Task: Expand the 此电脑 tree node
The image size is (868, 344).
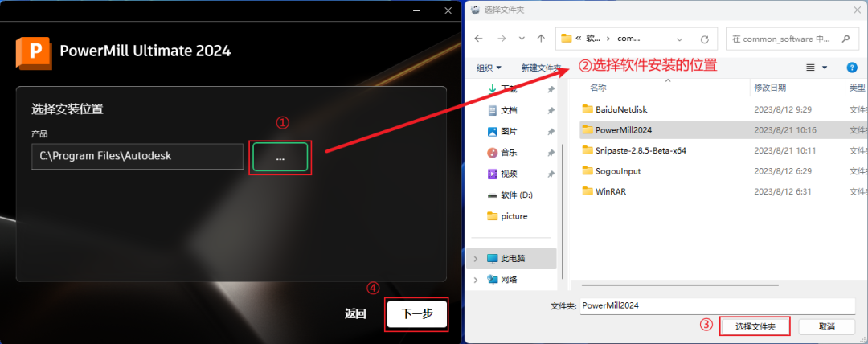Action: [x=476, y=259]
